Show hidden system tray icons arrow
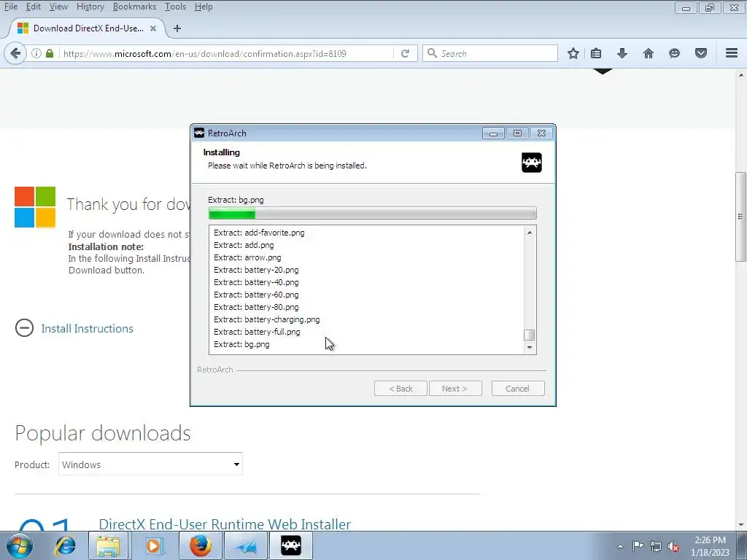This screenshot has width=747, height=560. pyautogui.click(x=620, y=546)
